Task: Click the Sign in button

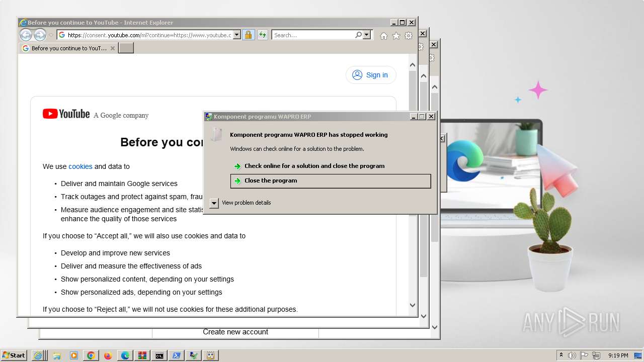Action: [371, 75]
